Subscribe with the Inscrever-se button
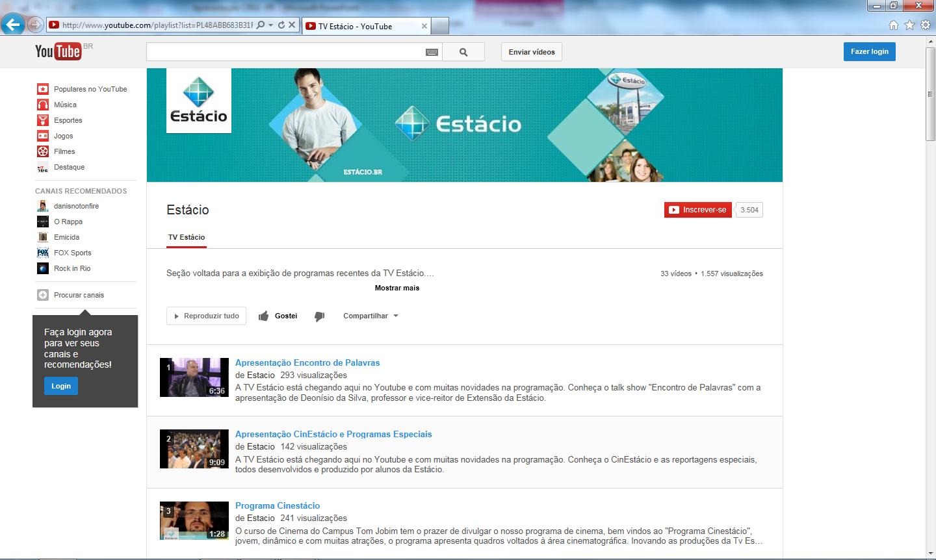Viewport: 936px width, 560px height. coord(698,210)
